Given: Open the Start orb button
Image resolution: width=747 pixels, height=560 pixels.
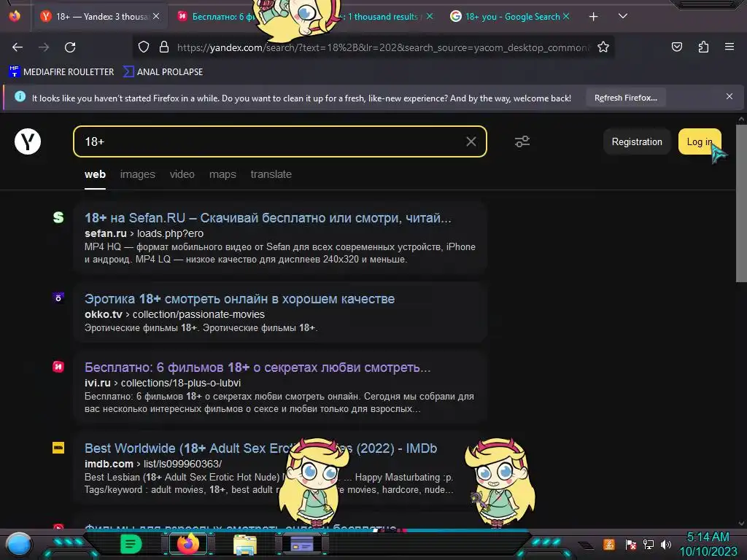Looking at the screenshot, I should click(19, 544).
